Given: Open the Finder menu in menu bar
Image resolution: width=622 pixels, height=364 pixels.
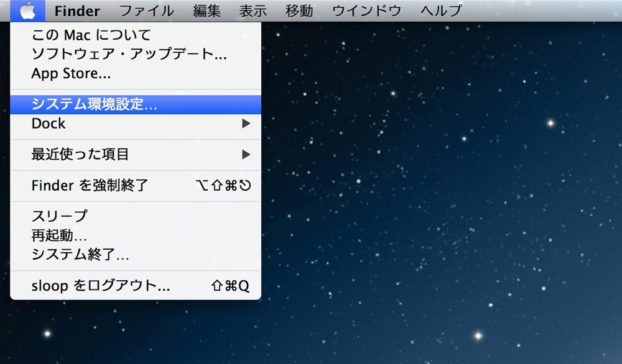Looking at the screenshot, I should tap(77, 11).
